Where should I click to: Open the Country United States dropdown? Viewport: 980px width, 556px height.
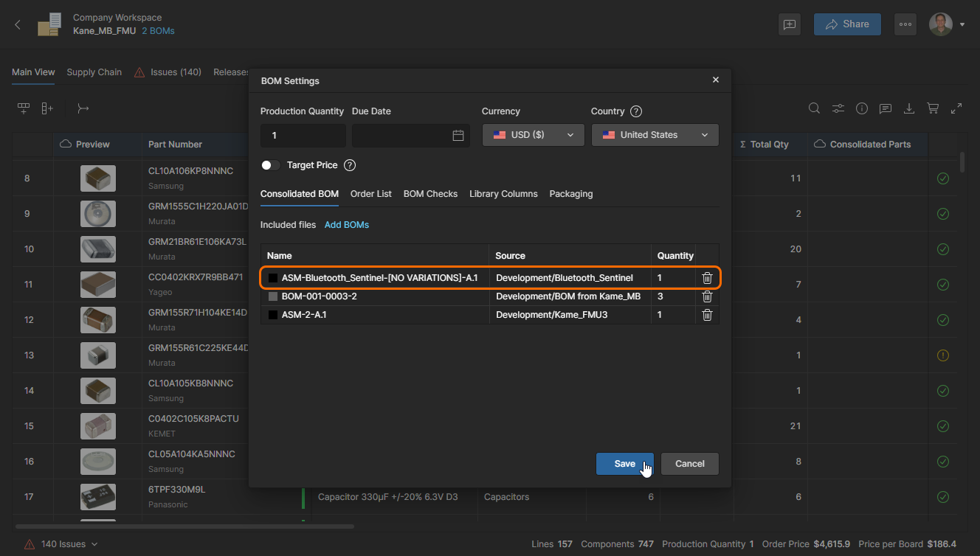click(655, 135)
